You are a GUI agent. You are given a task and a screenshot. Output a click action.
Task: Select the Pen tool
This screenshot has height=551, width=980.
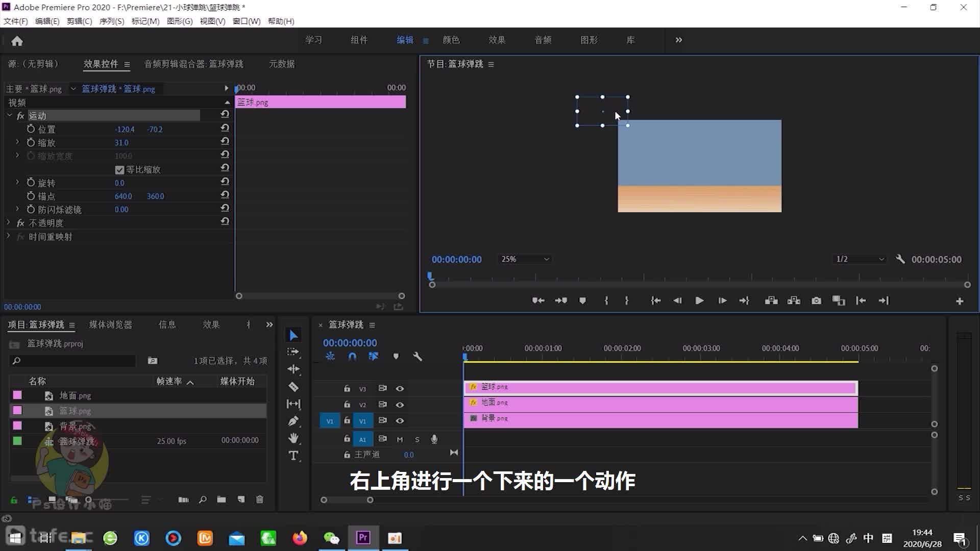[x=293, y=421]
